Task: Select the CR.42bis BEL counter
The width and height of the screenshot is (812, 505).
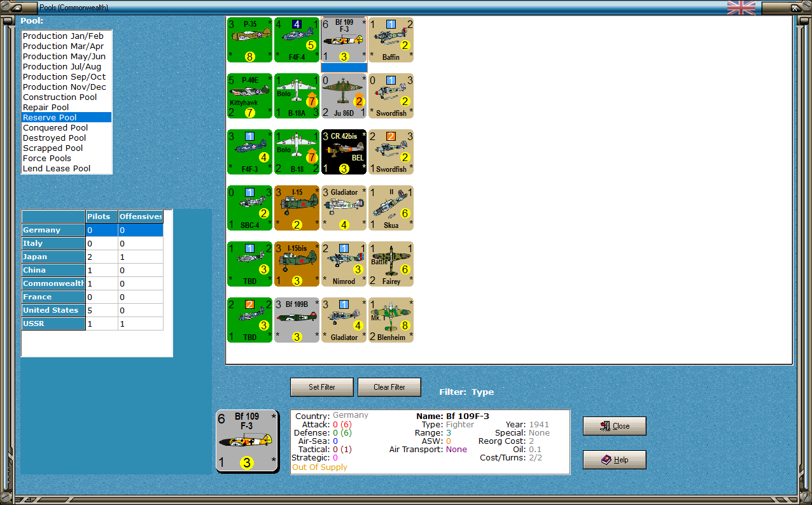Action: [x=344, y=152]
